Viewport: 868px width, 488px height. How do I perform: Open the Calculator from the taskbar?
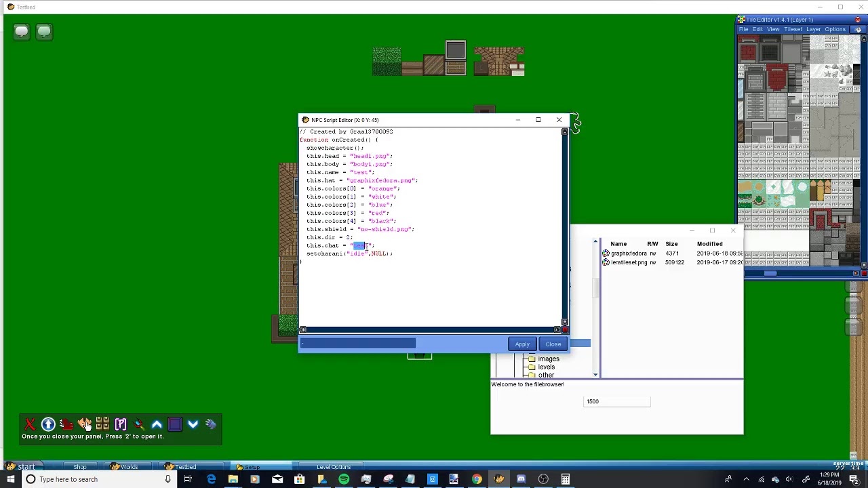[x=565, y=479]
